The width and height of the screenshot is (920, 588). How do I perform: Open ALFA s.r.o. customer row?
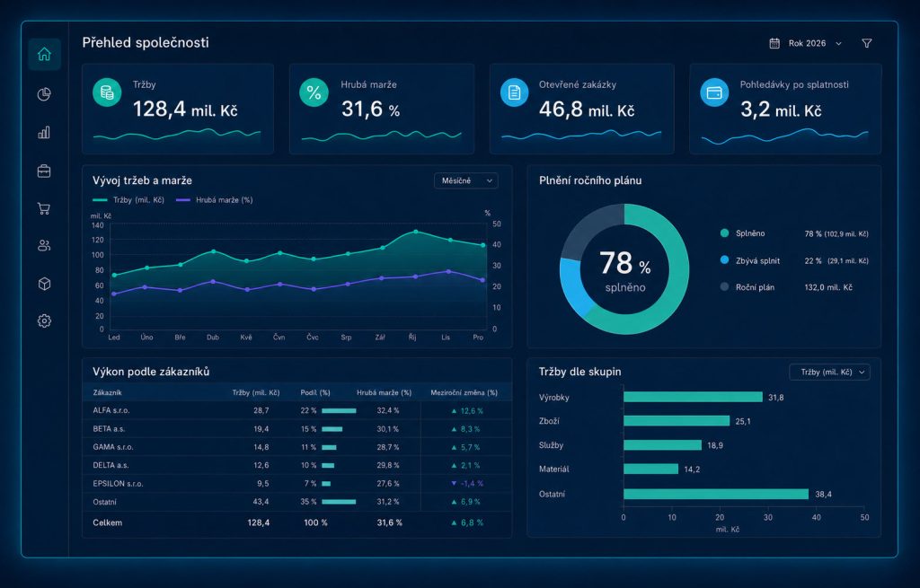296,410
